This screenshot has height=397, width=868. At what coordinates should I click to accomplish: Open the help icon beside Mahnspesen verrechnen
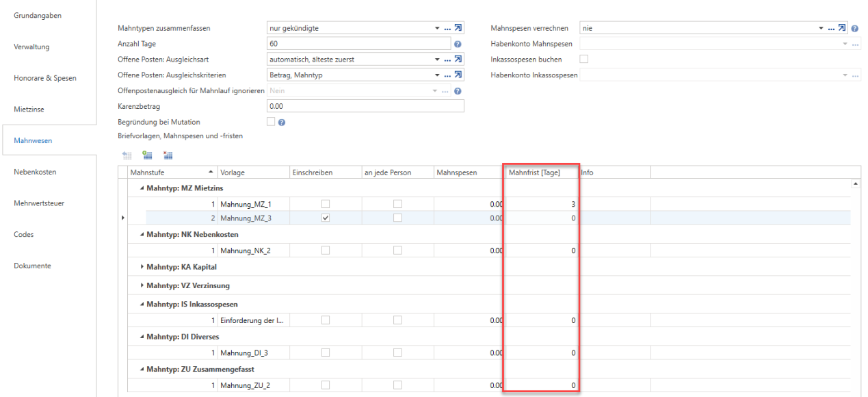[855, 29]
